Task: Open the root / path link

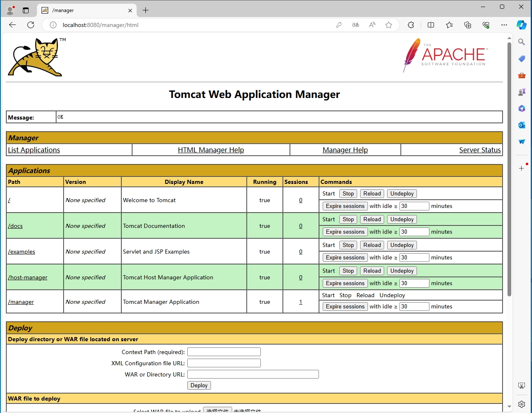Action: point(9,200)
